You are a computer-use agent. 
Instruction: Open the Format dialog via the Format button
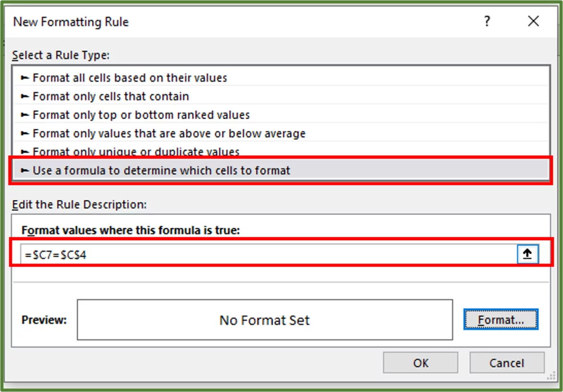pyautogui.click(x=501, y=319)
